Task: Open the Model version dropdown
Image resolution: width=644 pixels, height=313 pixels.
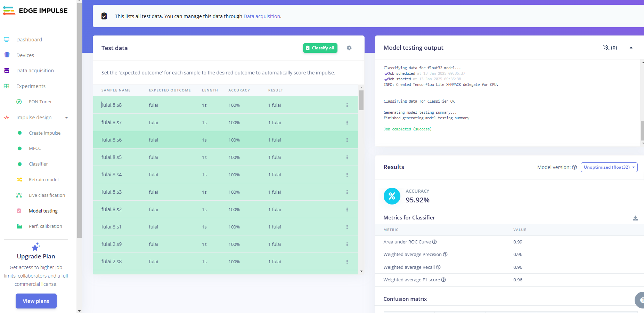Action: [x=609, y=167]
